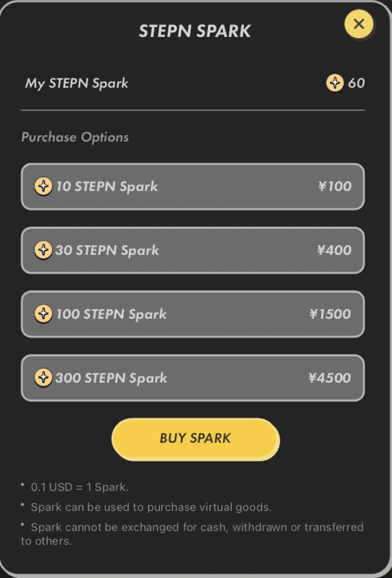392x578 pixels.
Task: Click the coin icon on 30 Spark option
Action: point(43,250)
